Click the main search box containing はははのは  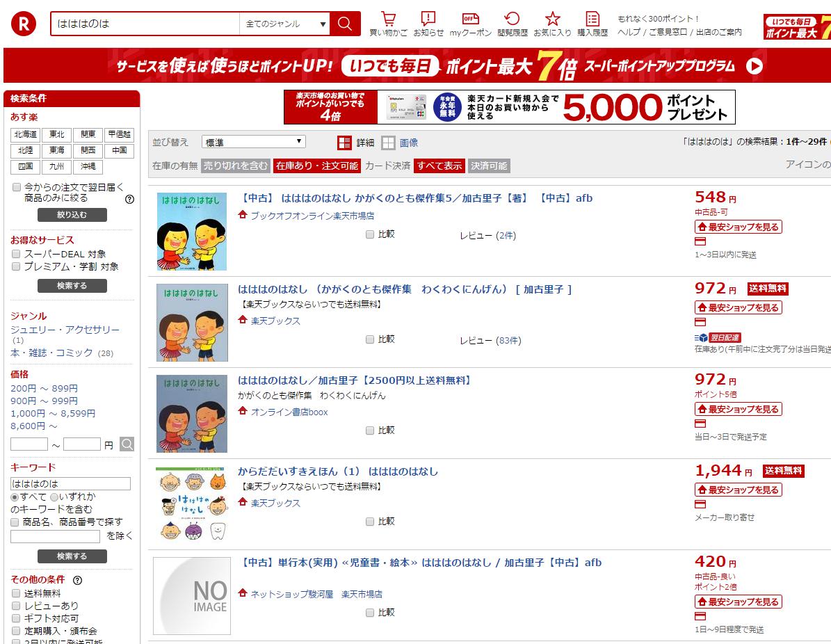click(146, 24)
